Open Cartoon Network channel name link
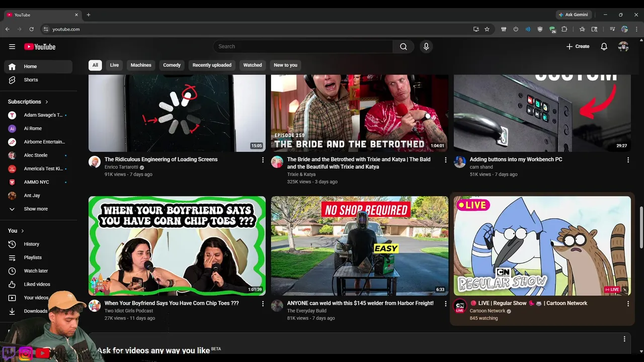Image resolution: width=644 pixels, height=362 pixels. pos(488,311)
